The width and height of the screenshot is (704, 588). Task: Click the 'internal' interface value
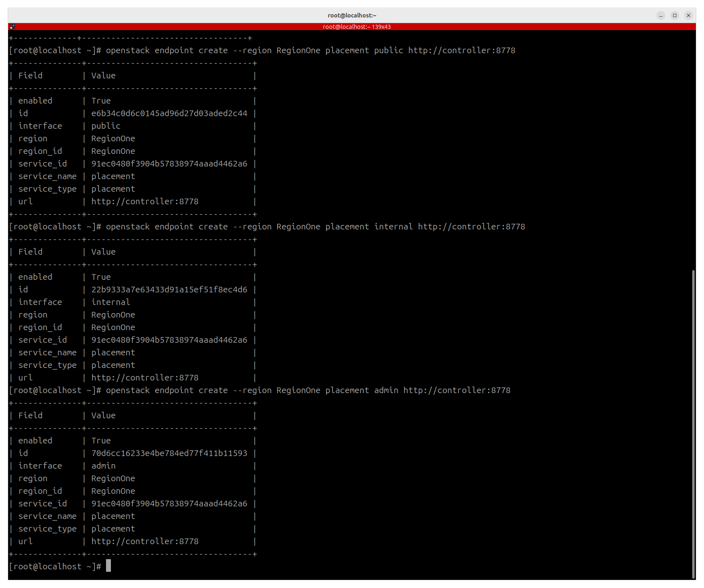pyautogui.click(x=110, y=302)
